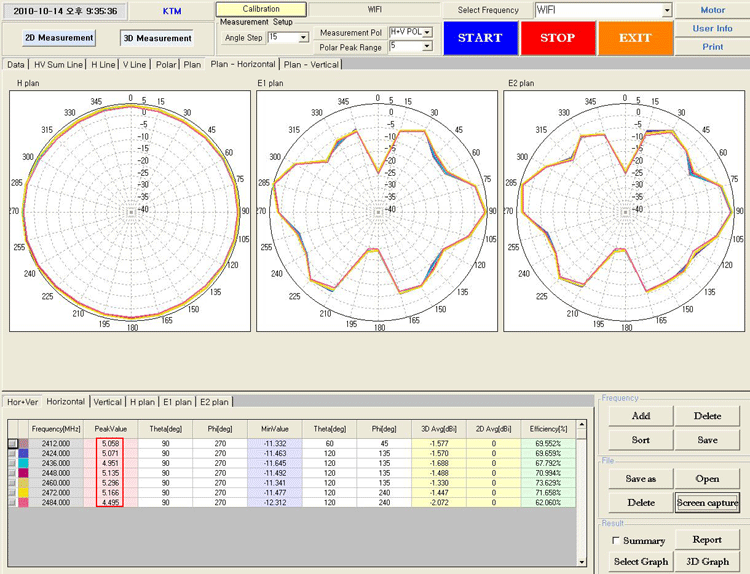The image size is (750, 574).
Task: Click the Print button
Action: pyautogui.click(x=712, y=47)
